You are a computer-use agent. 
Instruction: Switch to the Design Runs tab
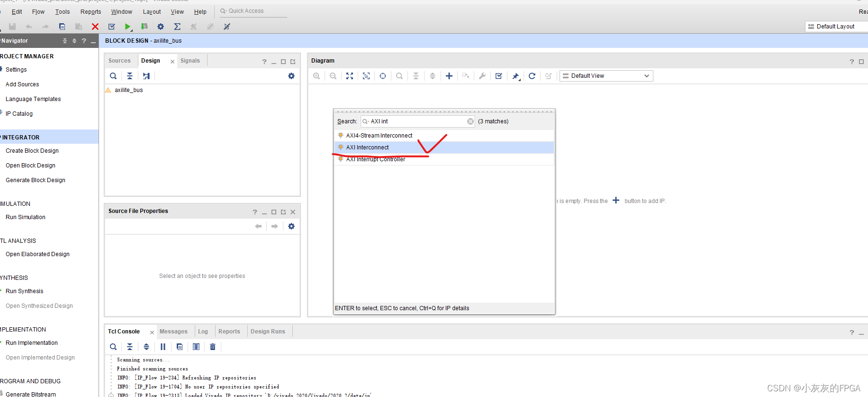click(268, 332)
